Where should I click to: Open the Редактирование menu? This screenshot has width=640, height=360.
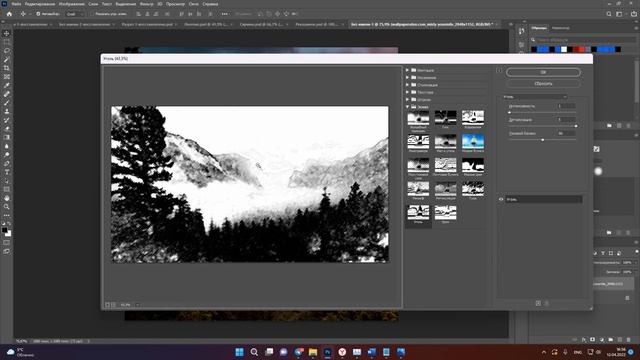pyautogui.click(x=40, y=4)
